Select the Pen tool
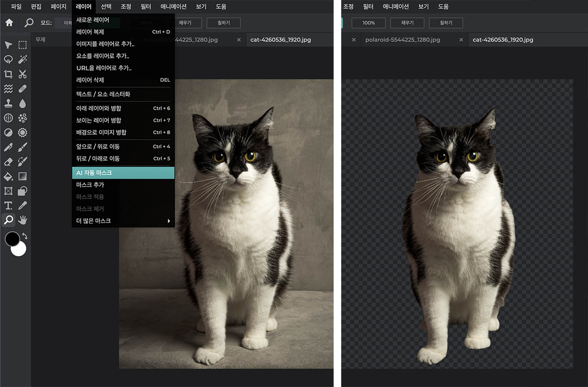The image size is (588, 387). tap(8, 147)
